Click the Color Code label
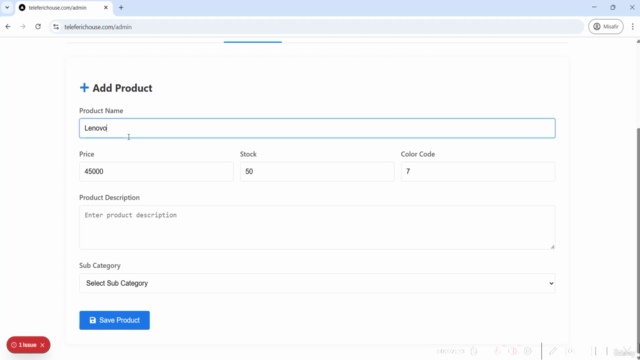640x360 pixels. click(x=418, y=154)
